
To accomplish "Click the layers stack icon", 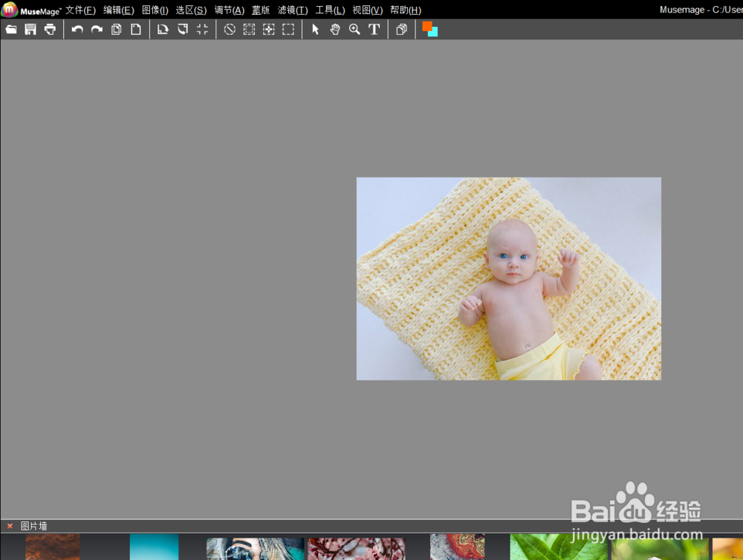I will pos(401,30).
